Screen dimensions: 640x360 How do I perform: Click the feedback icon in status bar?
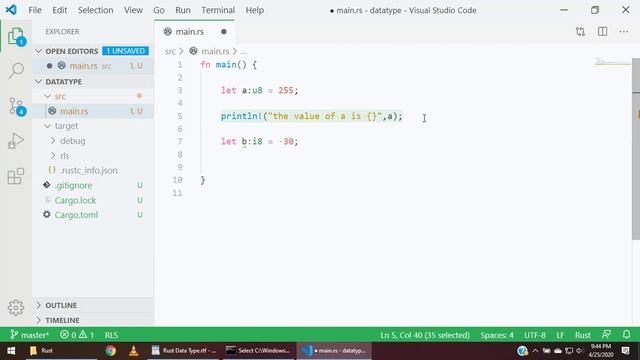click(x=606, y=335)
